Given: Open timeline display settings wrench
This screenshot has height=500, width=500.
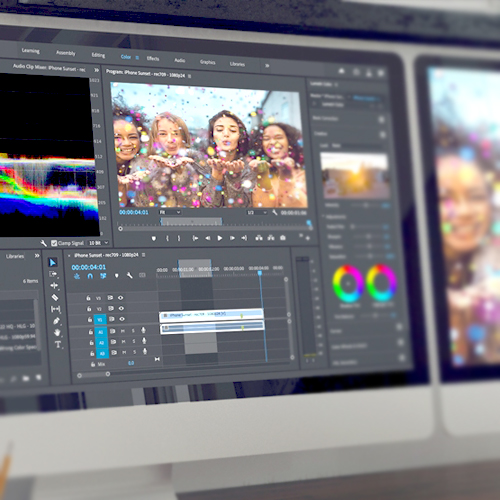Looking at the screenshot, I should pos(130,275).
